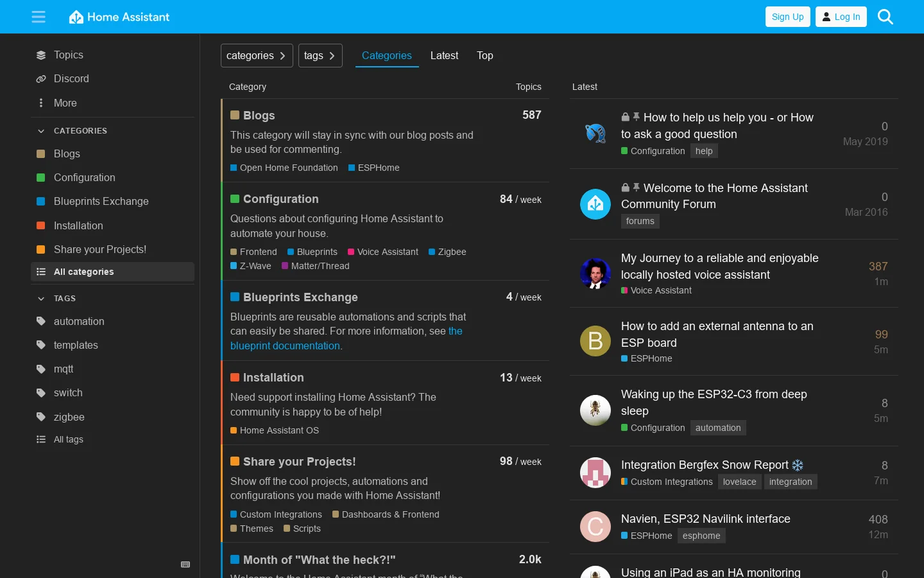The height and width of the screenshot is (578, 924).
Task: Click the keyboard shortcuts icon
Action: click(x=185, y=565)
